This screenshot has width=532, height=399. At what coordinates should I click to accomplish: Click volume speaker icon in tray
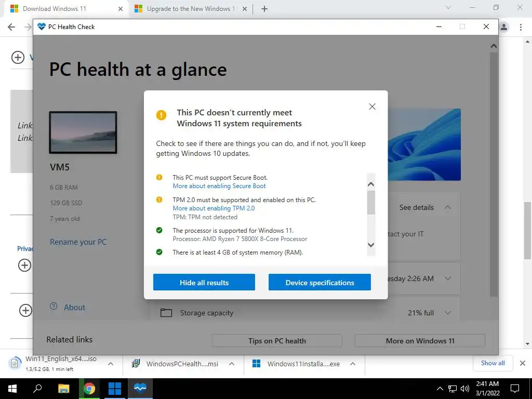tap(465, 389)
